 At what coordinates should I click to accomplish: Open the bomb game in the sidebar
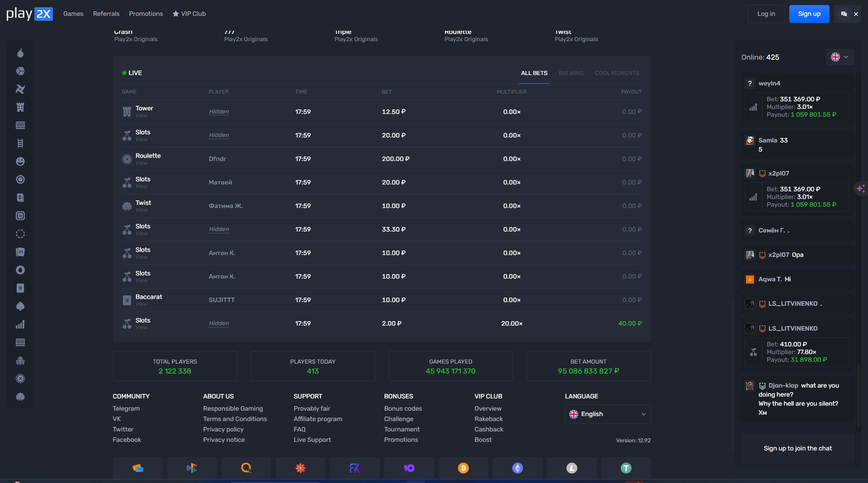tap(20, 53)
